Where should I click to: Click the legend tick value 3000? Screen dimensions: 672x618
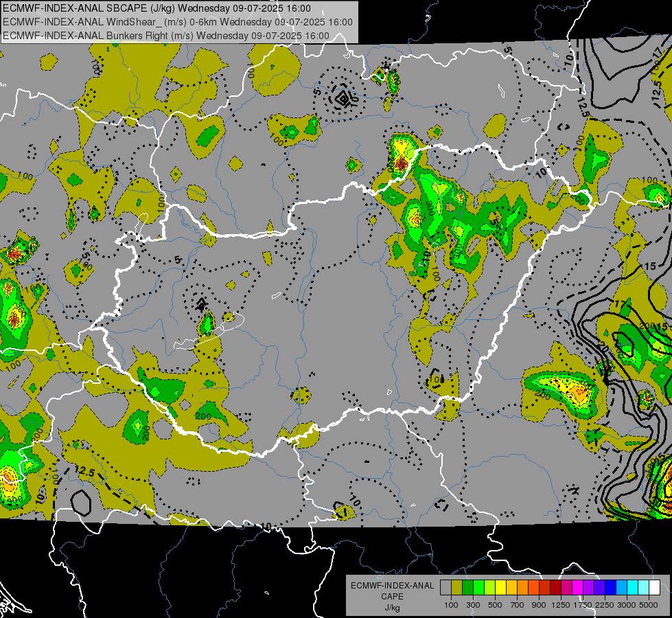coord(627,605)
